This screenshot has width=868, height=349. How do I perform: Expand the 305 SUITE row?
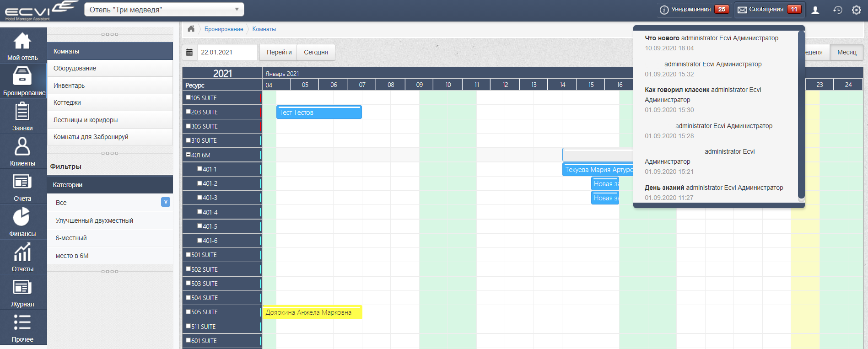188,126
